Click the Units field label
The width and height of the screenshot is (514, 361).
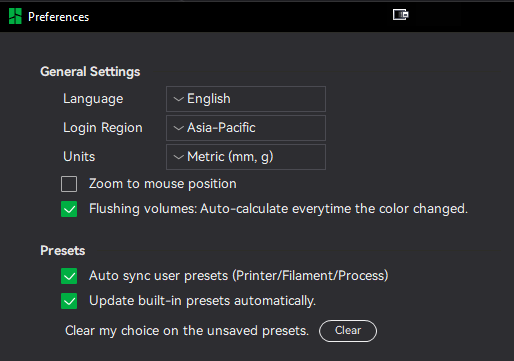79,157
